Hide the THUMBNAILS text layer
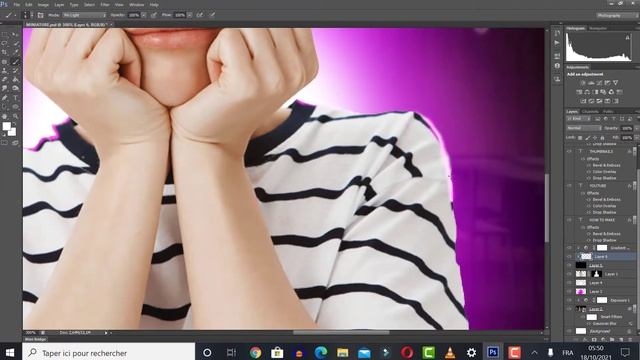This screenshot has height=360, width=640. tap(569, 151)
